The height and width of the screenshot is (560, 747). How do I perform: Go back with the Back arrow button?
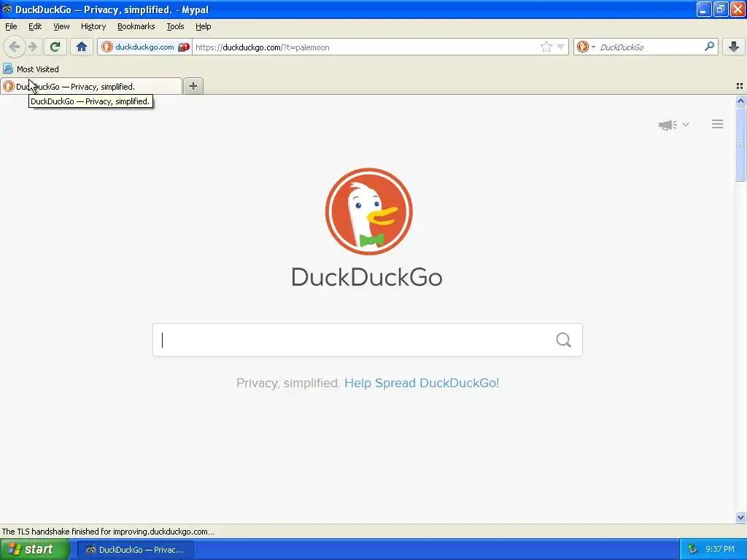15,47
